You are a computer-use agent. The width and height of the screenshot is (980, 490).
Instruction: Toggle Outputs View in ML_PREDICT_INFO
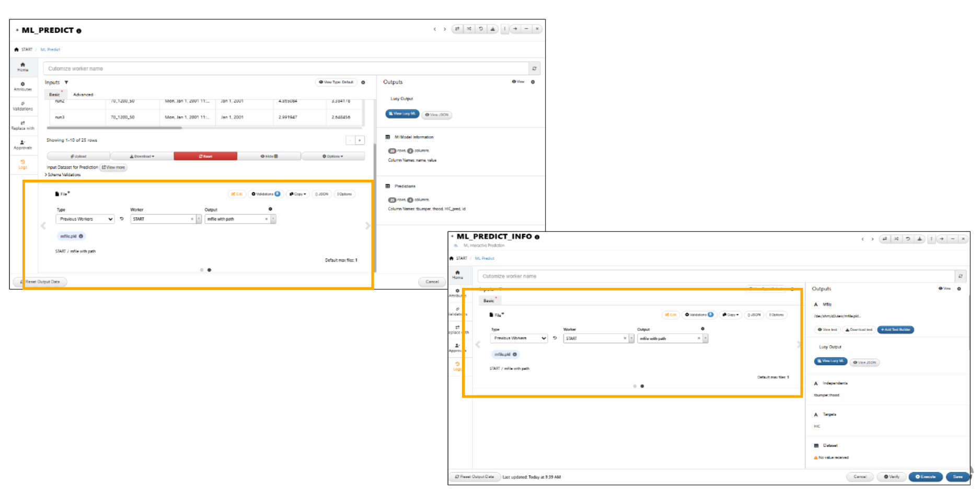coord(944,288)
